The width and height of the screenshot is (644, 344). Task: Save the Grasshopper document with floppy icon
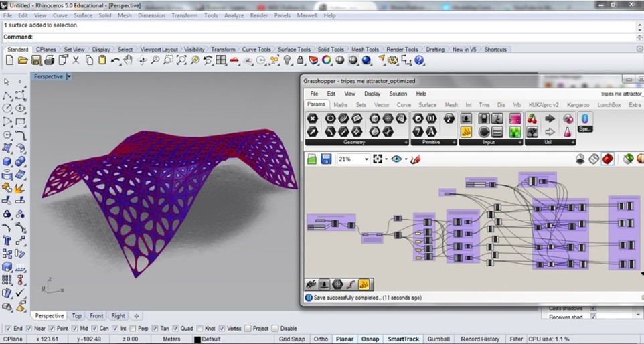point(326,159)
